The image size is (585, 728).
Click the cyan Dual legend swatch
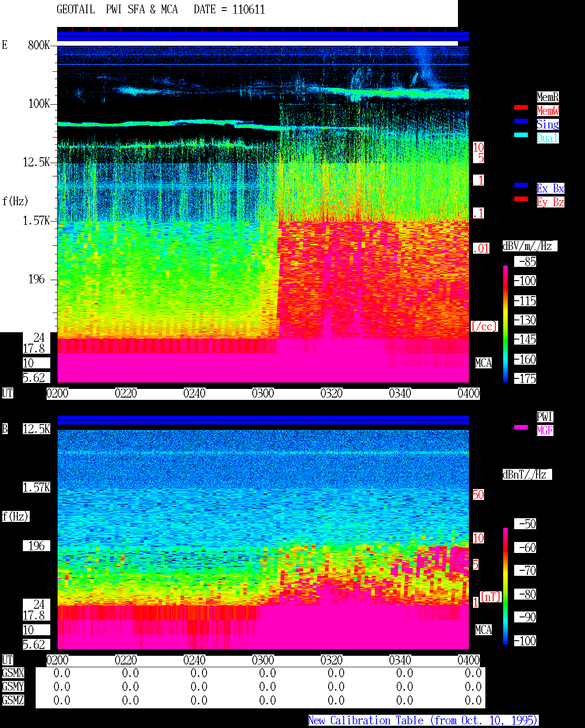[521, 135]
